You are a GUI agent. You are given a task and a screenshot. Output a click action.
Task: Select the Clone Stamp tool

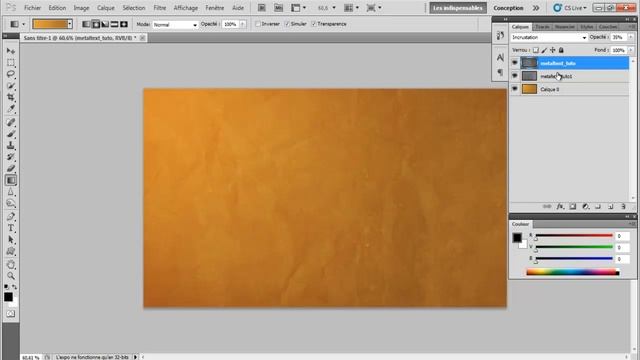pyautogui.click(x=11, y=145)
